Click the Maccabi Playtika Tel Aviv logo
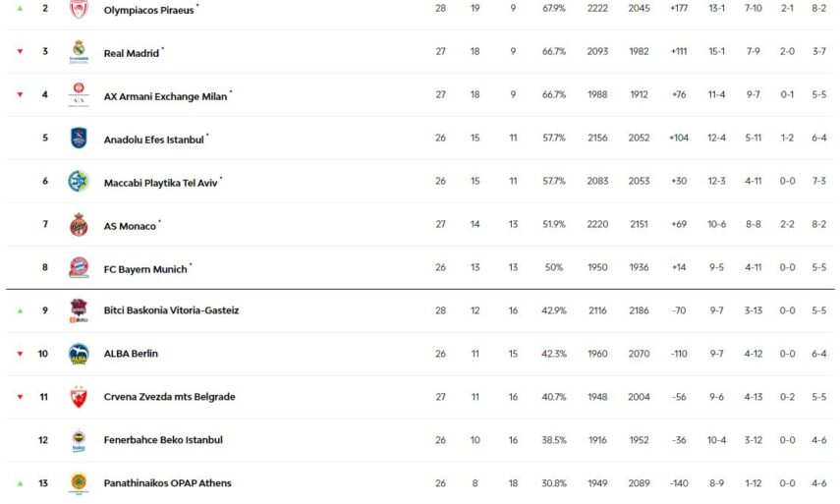This screenshot has height=504, width=840. (x=79, y=182)
